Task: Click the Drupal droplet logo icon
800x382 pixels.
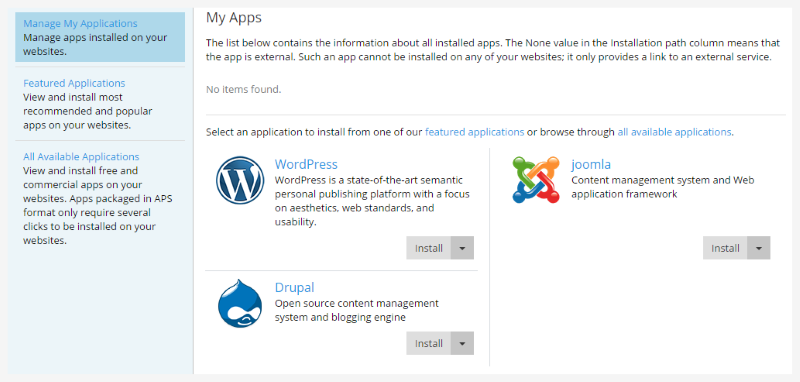Action: tap(240, 303)
